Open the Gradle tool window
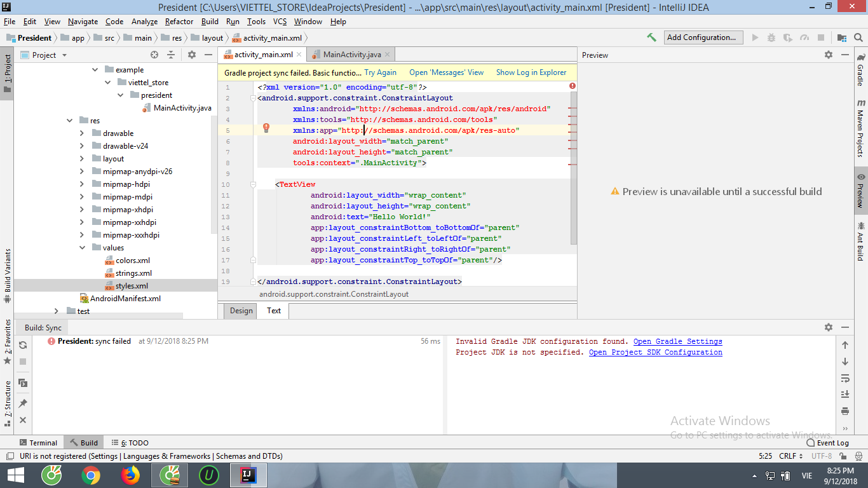 (x=861, y=71)
